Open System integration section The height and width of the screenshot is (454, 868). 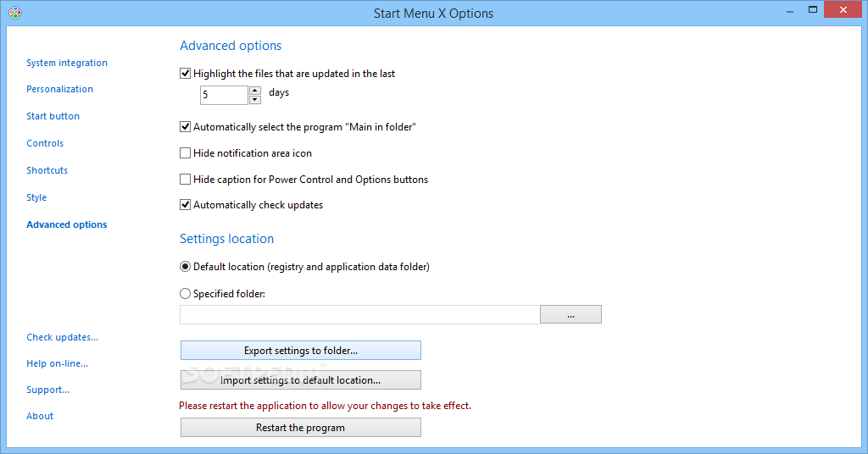pyautogui.click(x=67, y=63)
